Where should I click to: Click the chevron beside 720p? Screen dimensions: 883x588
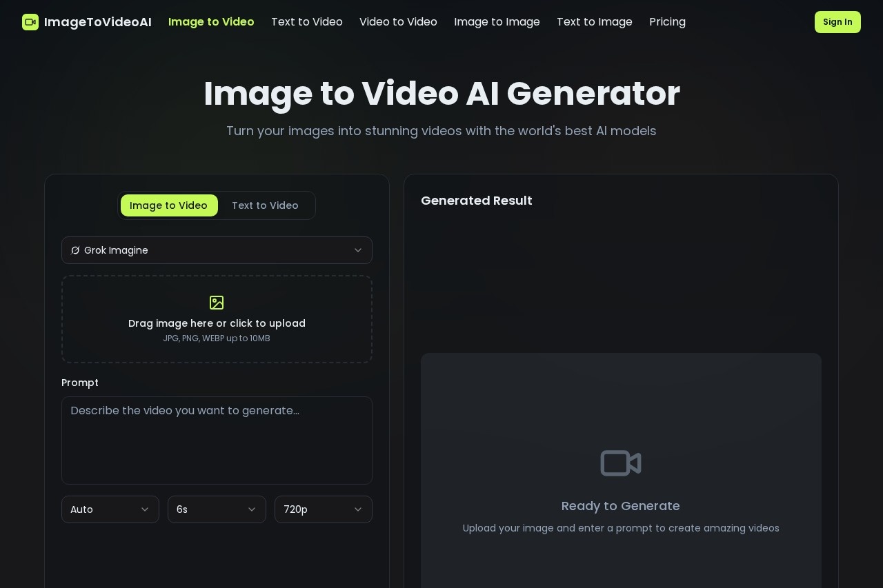(x=358, y=509)
